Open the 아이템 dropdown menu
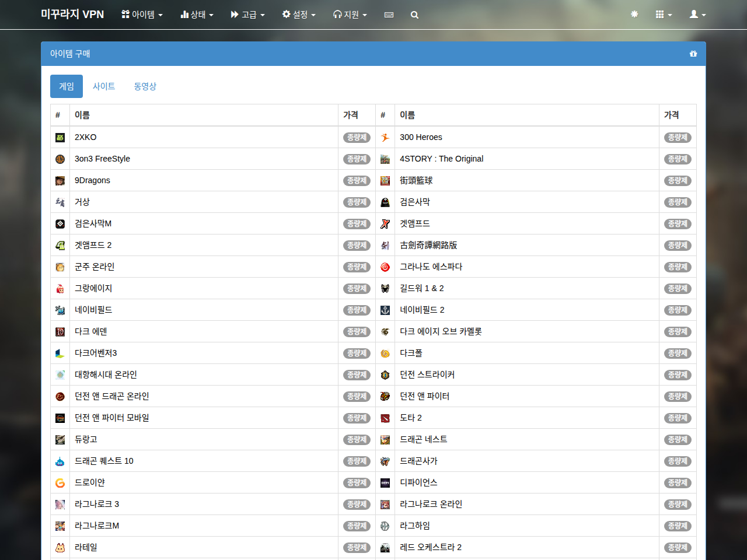Viewport: 747px width, 560px height. (x=142, y=15)
